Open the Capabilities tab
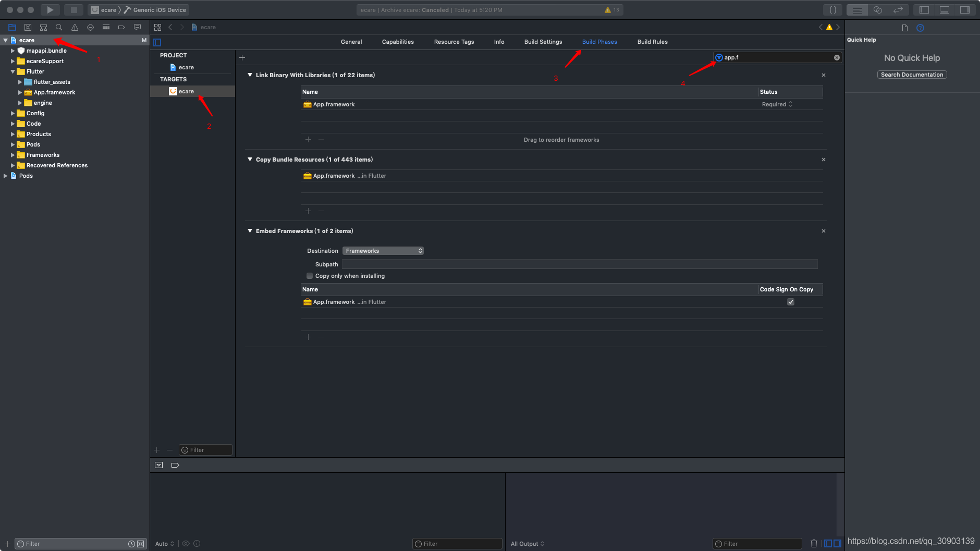Screen dimensions: 980x551 click(398, 42)
